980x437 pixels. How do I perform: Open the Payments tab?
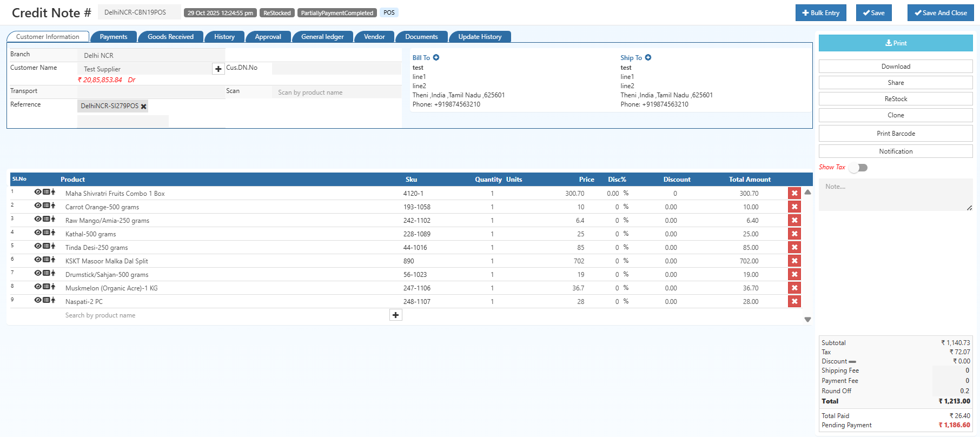[x=114, y=37]
